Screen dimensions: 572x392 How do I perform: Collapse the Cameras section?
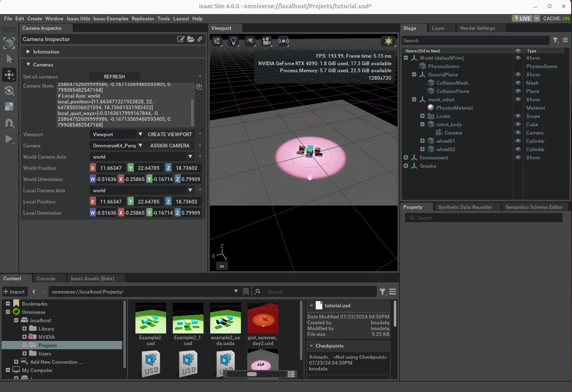pos(113,65)
